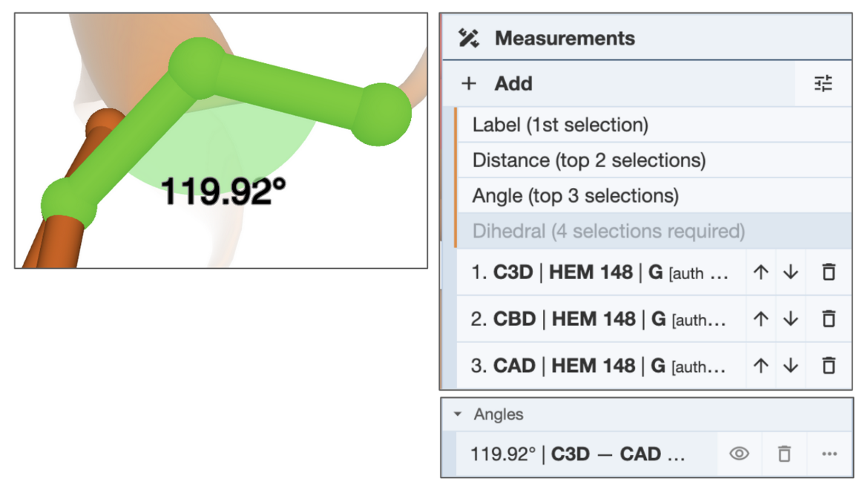The height and width of the screenshot is (496, 868).
Task: Move CAD selection up
Action: (x=760, y=365)
